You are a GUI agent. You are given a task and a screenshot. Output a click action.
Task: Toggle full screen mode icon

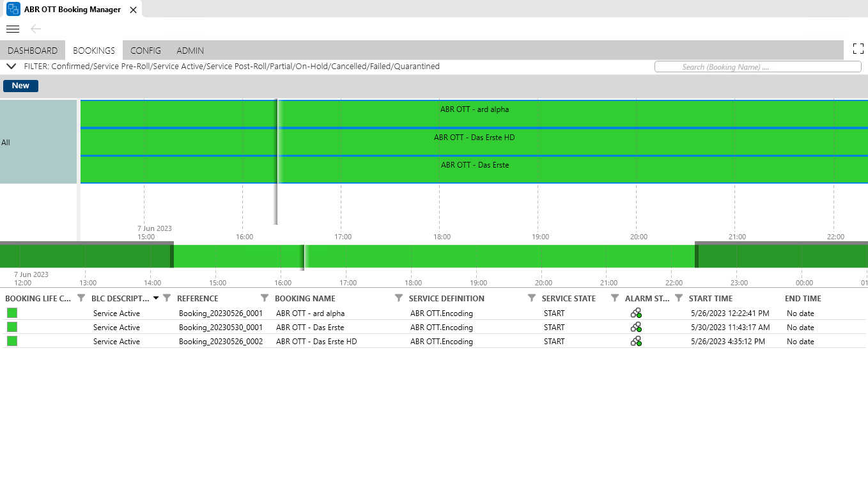858,49
